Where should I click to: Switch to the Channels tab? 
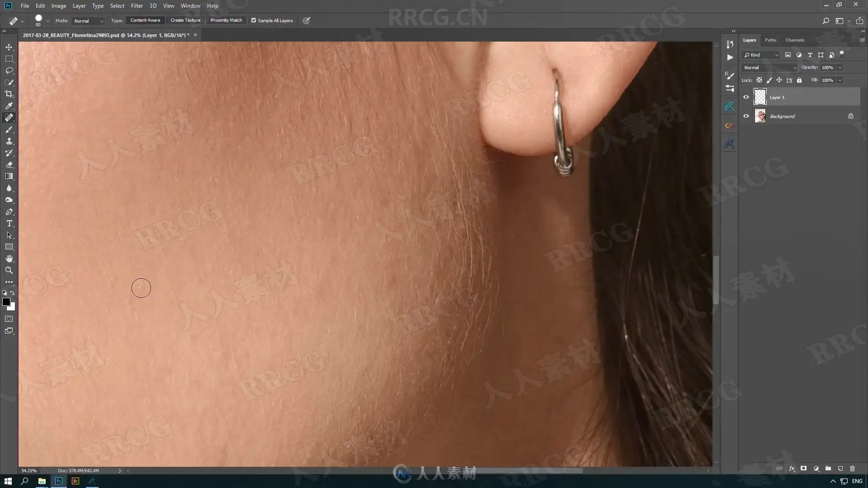tap(794, 40)
